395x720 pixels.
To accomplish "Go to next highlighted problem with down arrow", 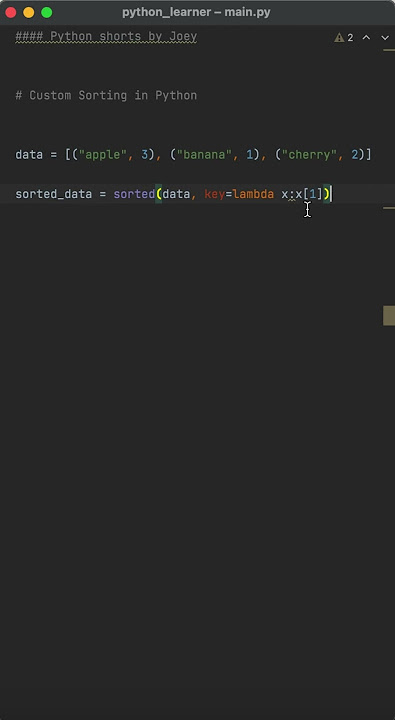I will [385, 38].
